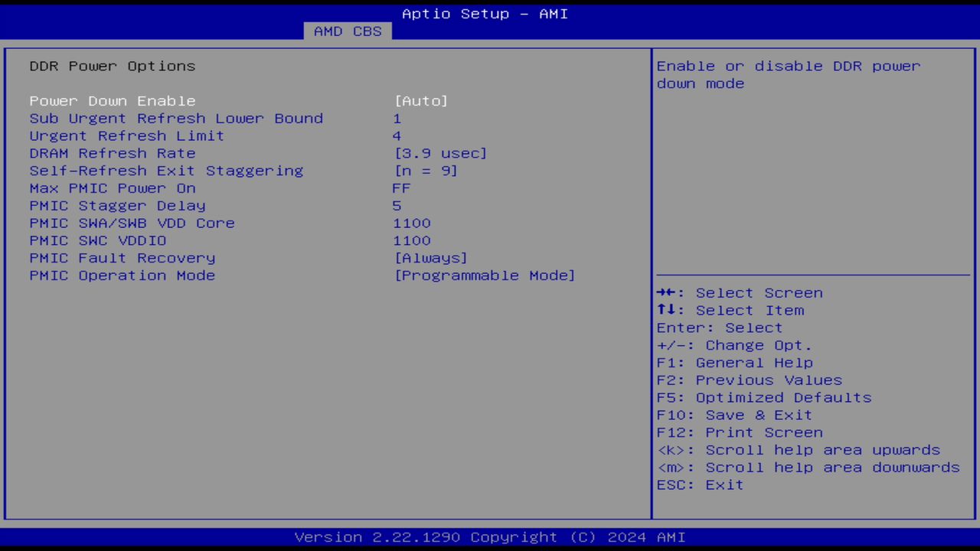Image resolution: width=980 pixels, height=551 pixels.
Task: Edit PMIC SWA/SWB VDD Core value 1100
Action: (412, 223)
